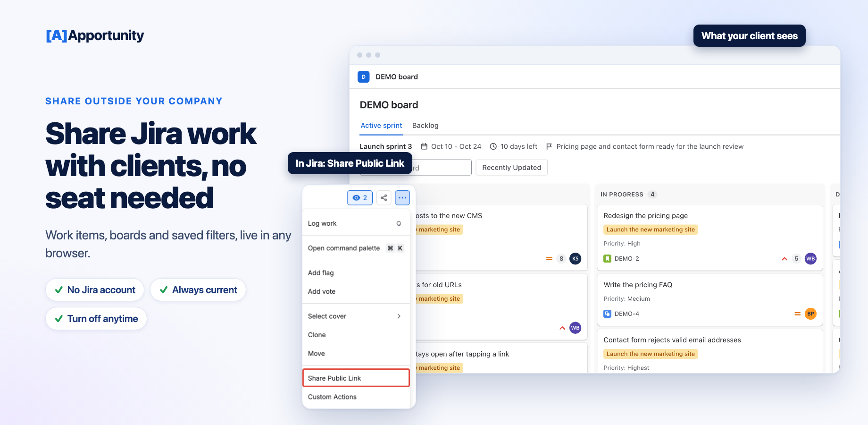
Task: Click the Turn off anytime pill
Action: click(x=96, y=319)
